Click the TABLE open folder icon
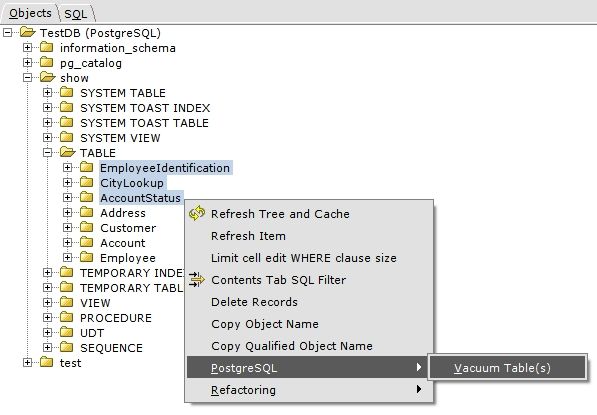Image resolution: width=597 pixels, height=415 pixels. (67, 152)
